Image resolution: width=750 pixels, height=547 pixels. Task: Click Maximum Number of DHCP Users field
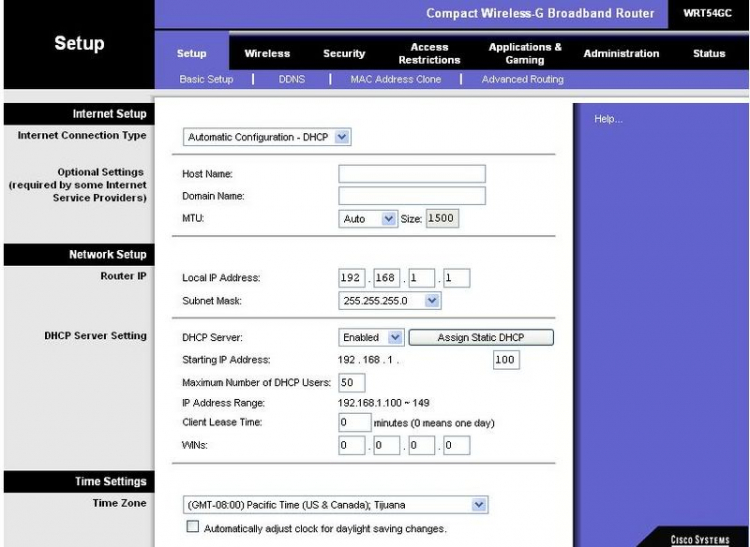click(352, 383)
